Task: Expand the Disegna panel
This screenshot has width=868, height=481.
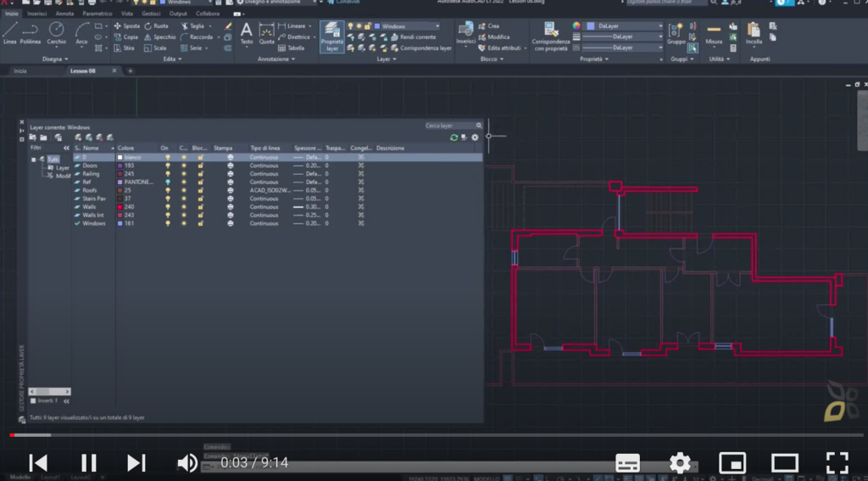Action: (x=55, y=59)
